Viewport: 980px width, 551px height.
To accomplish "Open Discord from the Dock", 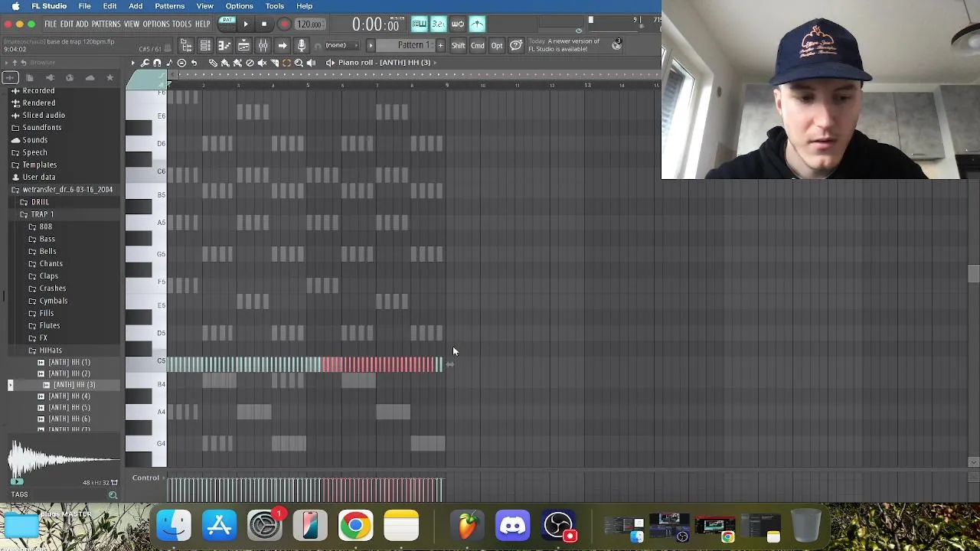I will 512,525.
